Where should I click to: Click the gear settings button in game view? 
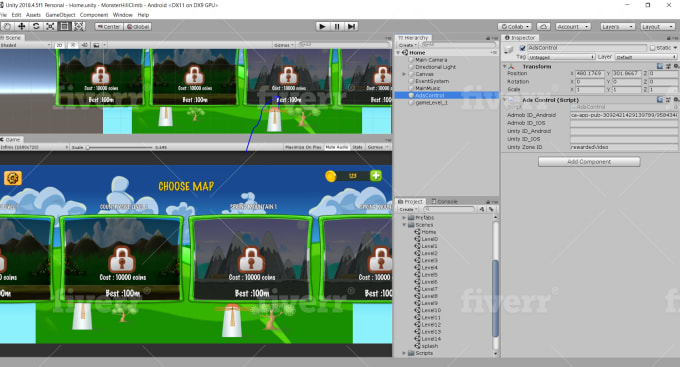[x=13, y=178]
